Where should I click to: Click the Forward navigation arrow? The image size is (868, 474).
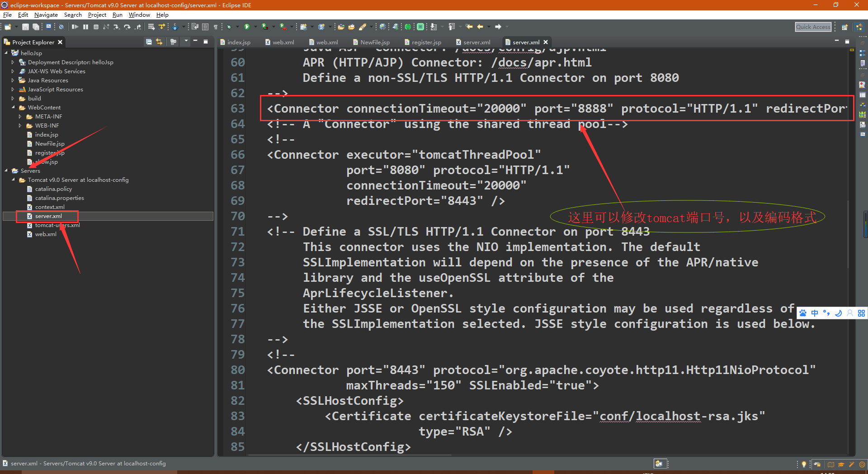498,27
